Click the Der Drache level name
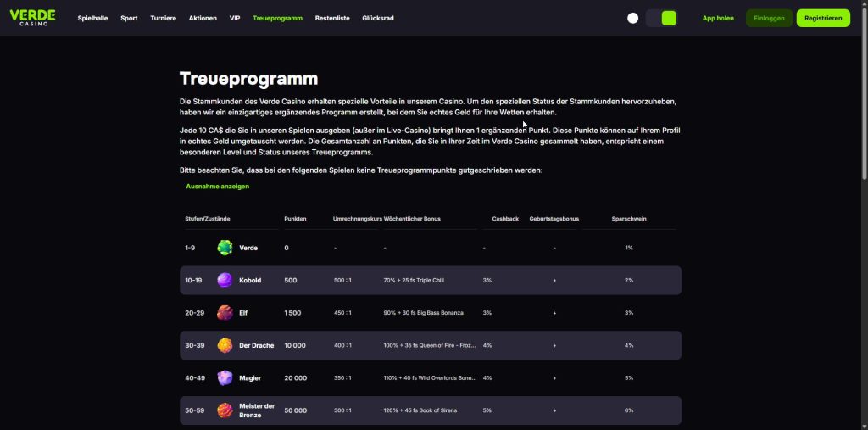The height and width of the screenshot is (430, 868). pos(256,345)
